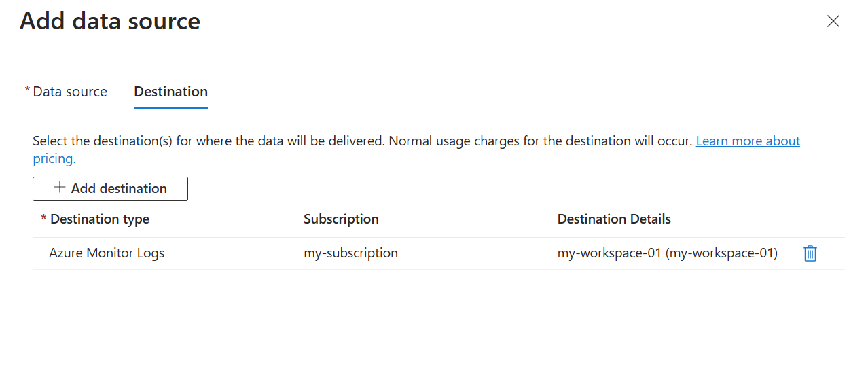The height and width of the screenshot is (392, 868).
Task: Close the Add data source panel
Action: click(833, 21)
